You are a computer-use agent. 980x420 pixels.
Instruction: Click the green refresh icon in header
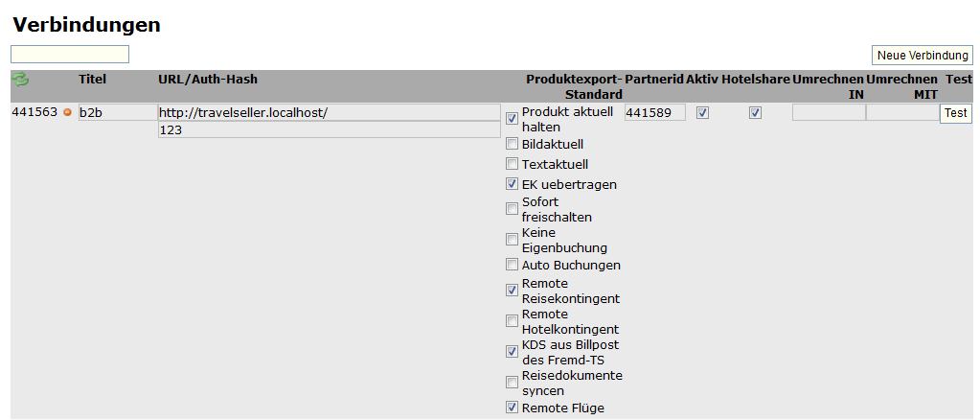pos(20,80)
